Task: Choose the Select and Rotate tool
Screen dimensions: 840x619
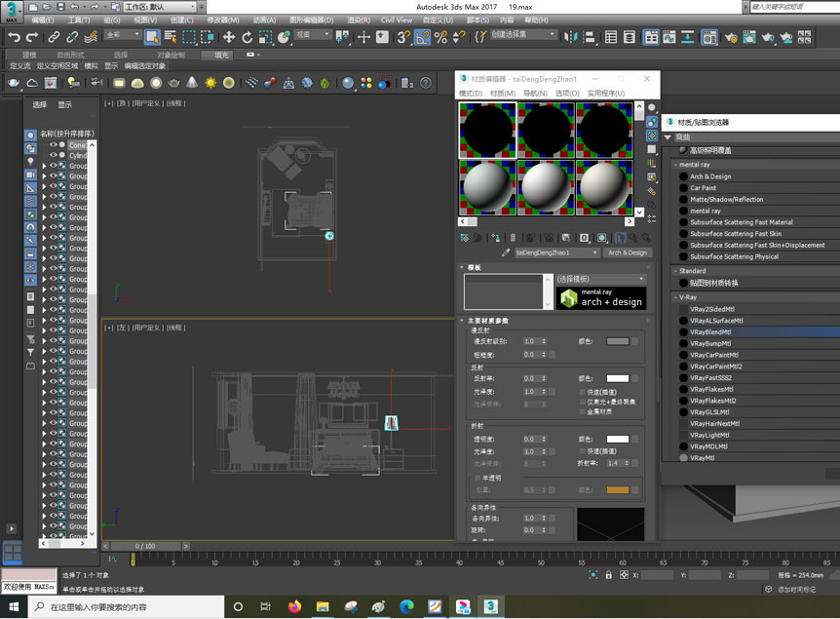Action: point(247,37)
